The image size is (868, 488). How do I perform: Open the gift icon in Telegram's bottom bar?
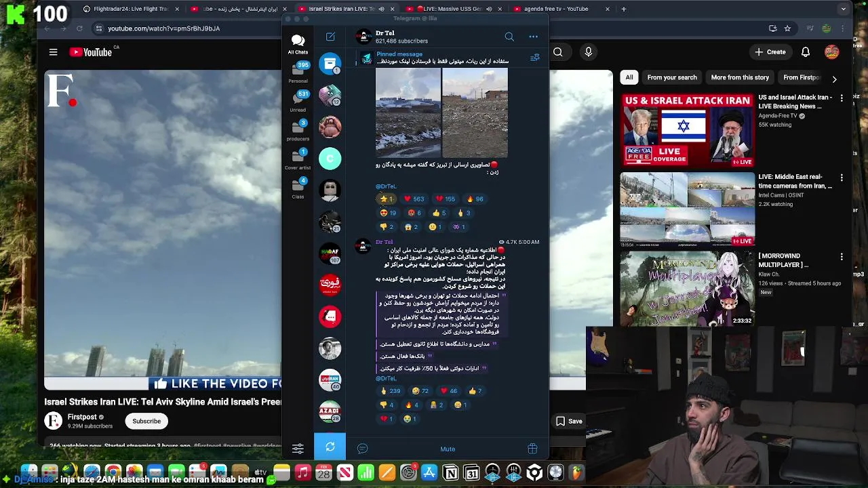tap(532, 449)
